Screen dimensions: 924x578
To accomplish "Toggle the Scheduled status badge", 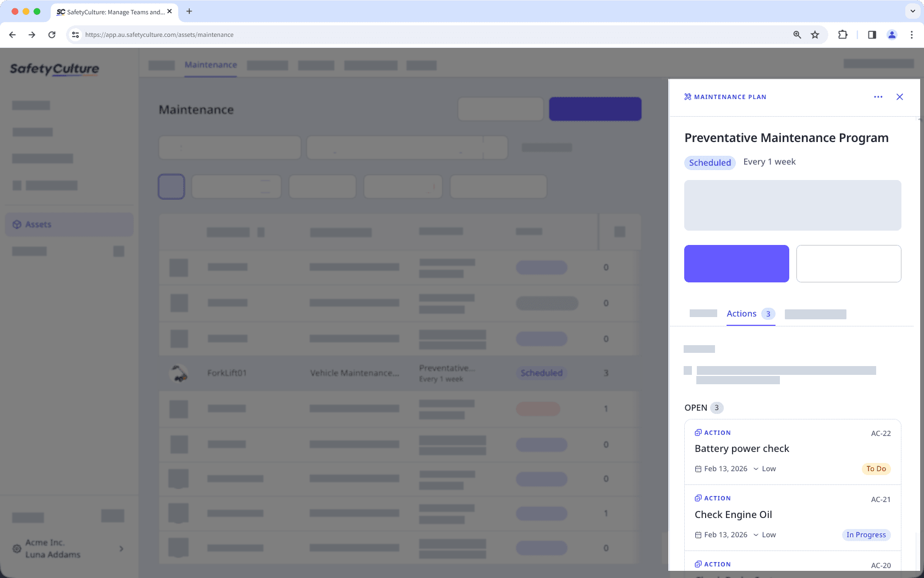I will [710, 162].
